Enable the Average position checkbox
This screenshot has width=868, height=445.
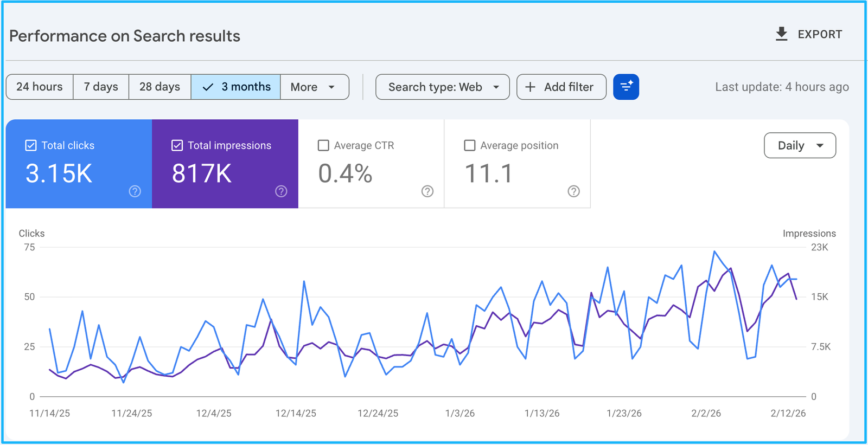(x=470, y=145)
